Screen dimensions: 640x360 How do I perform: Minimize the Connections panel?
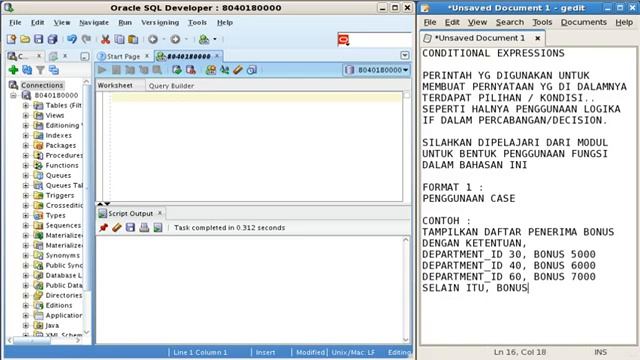click(84, 56)
